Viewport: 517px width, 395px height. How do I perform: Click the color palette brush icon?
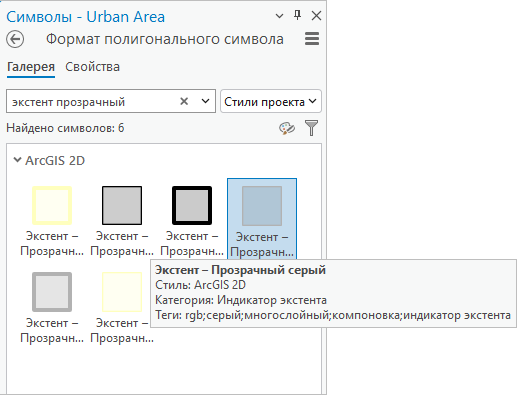pyautogui.click(x=287, y=128)
